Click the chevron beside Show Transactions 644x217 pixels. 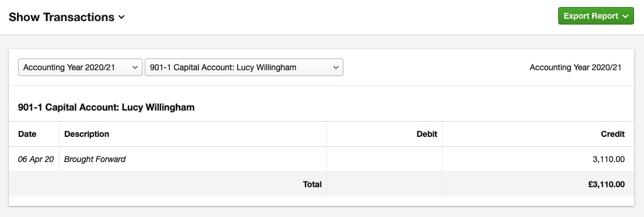point(121,18)
